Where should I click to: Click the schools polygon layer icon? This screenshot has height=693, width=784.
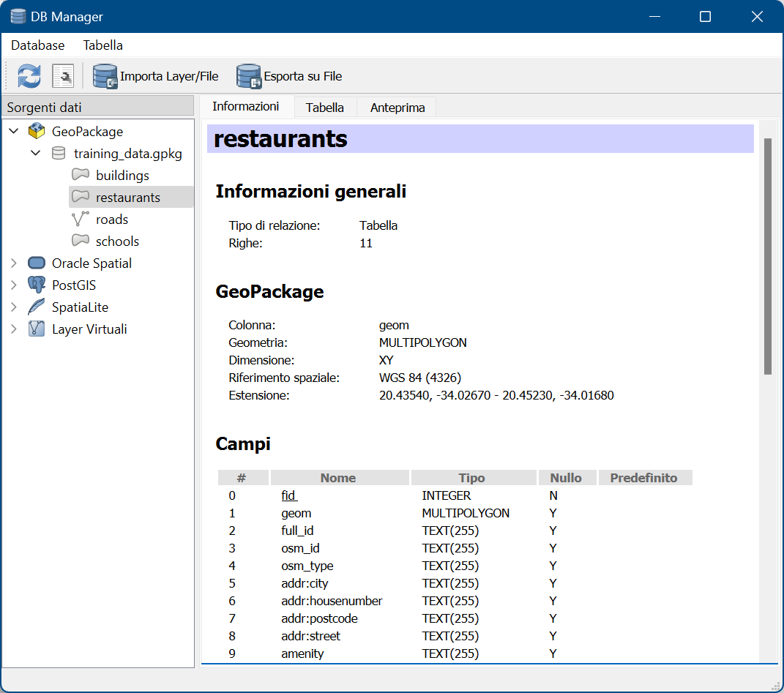[81, 241]
